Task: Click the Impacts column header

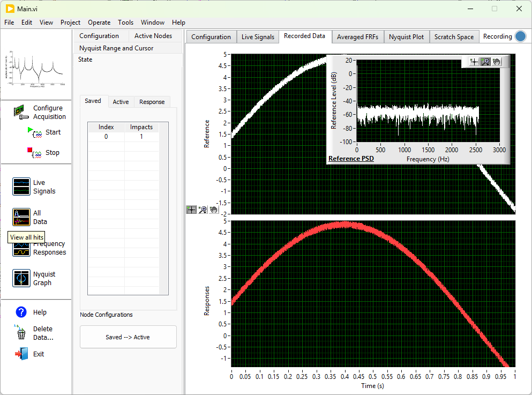Action: tap(141, 127)
